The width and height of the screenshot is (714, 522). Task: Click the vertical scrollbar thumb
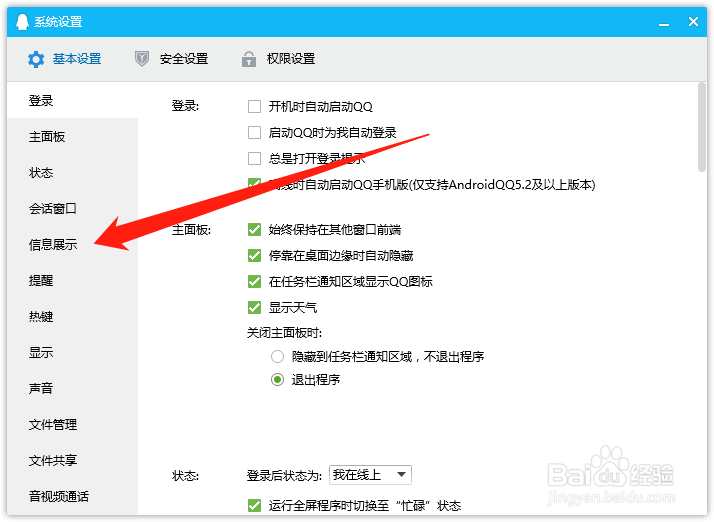[702, 127]
